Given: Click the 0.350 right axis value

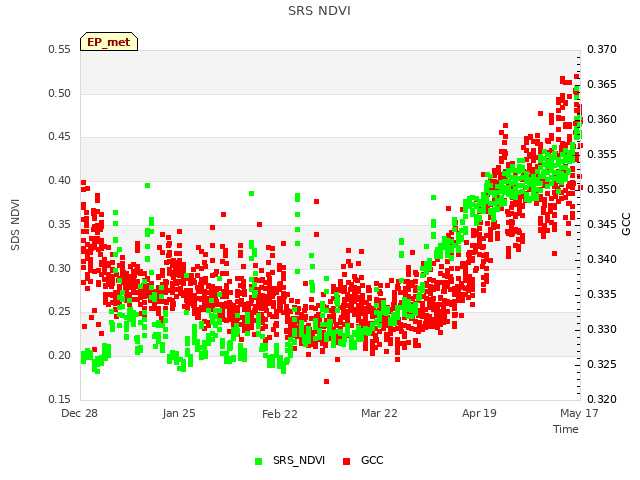Looking at the screenshot, I should (x=602, y=189).
